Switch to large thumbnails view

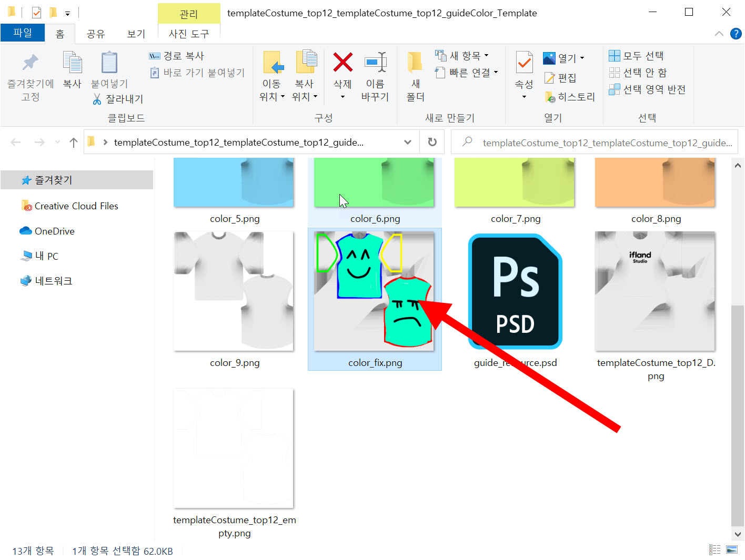(x=732, y=549)
